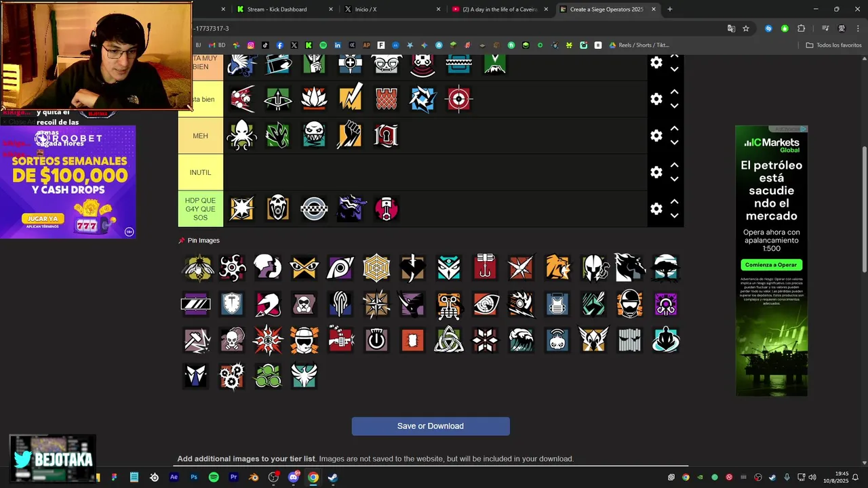868x488 pixels.
Task: Open a new browser tab
Action: click(670, 9)
